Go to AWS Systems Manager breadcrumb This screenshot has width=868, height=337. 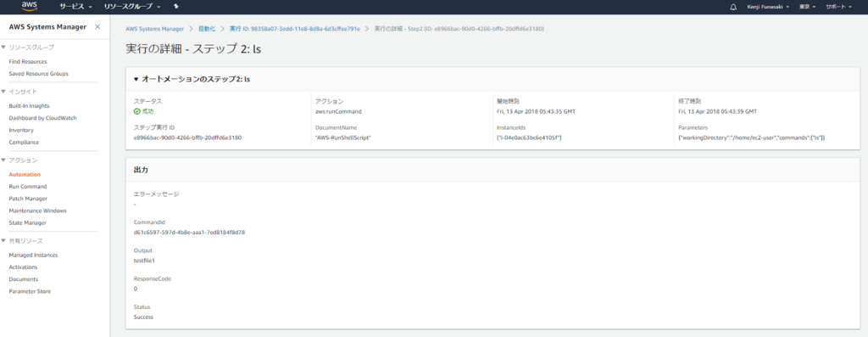pos(154,28)
